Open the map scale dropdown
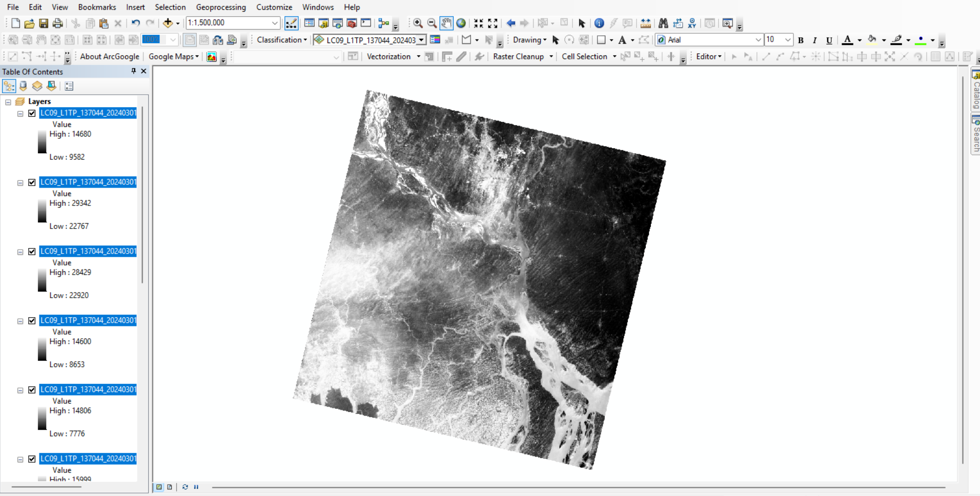 275,23
